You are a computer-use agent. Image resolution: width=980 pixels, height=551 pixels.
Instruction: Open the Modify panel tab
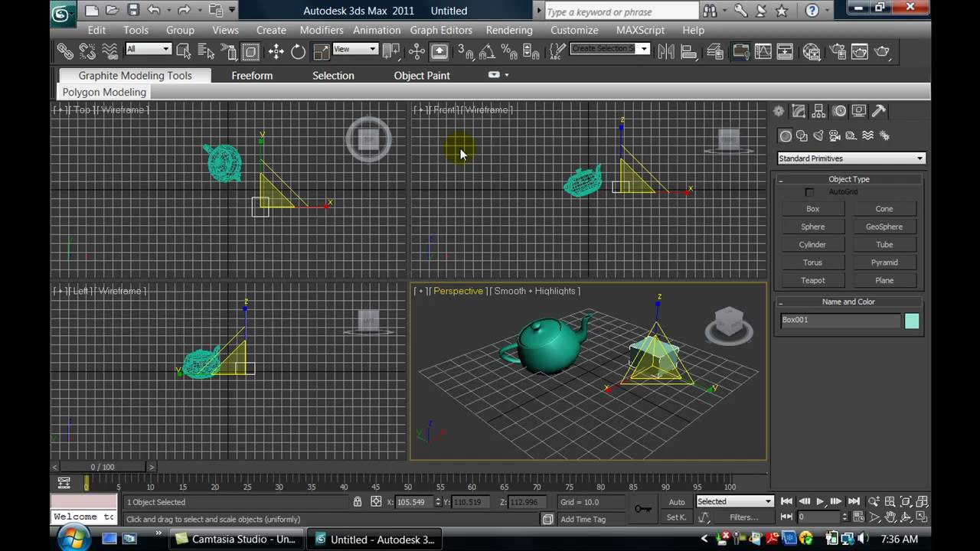point(799,111)
